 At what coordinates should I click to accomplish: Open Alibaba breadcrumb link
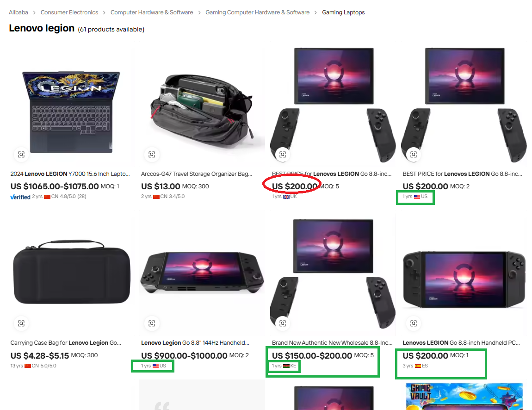point(19,12)
